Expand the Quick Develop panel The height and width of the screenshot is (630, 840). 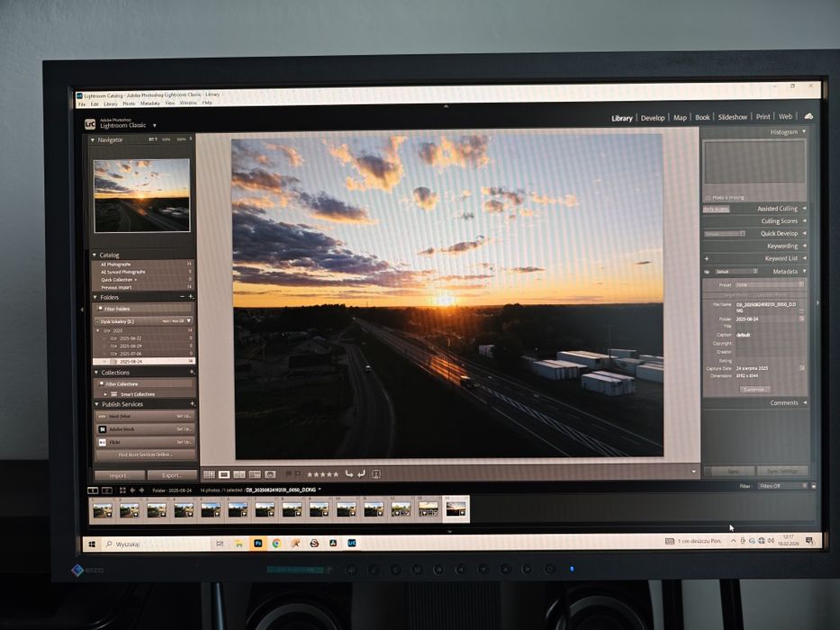pos(804,234)
